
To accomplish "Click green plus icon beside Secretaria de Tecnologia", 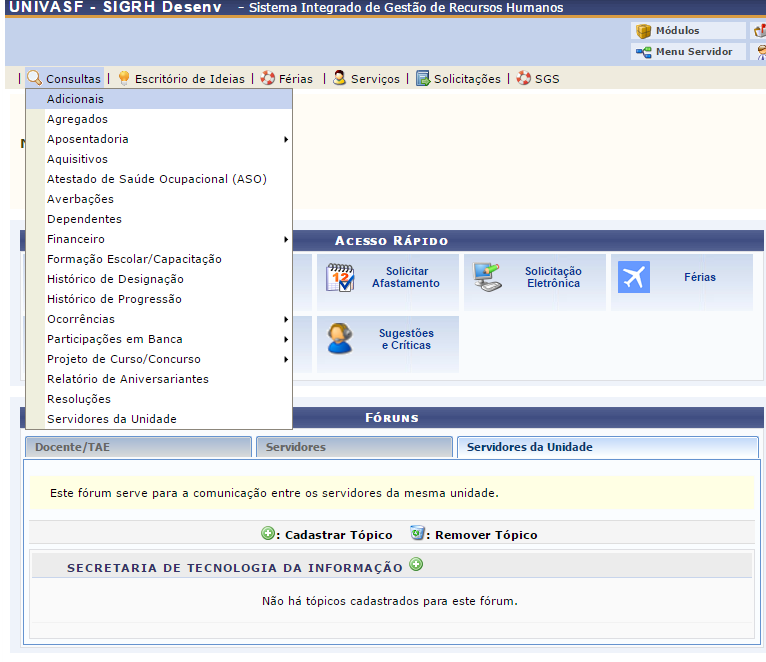I will tap(416, 565).
